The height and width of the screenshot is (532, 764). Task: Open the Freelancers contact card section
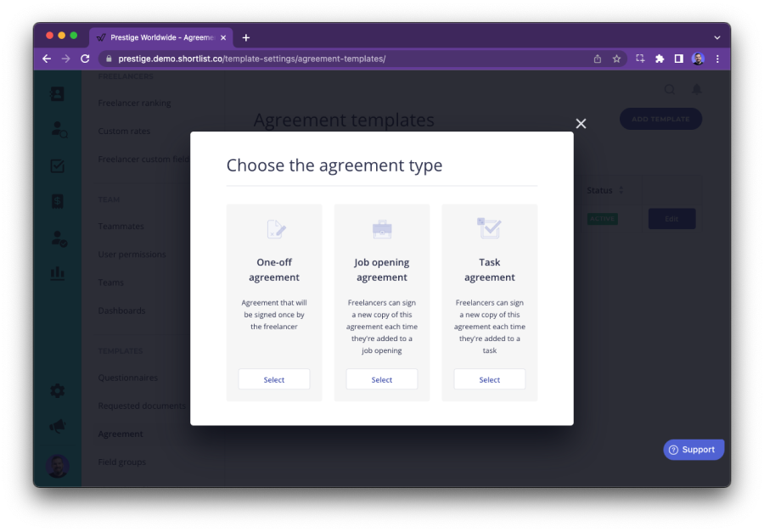(57, 96)
